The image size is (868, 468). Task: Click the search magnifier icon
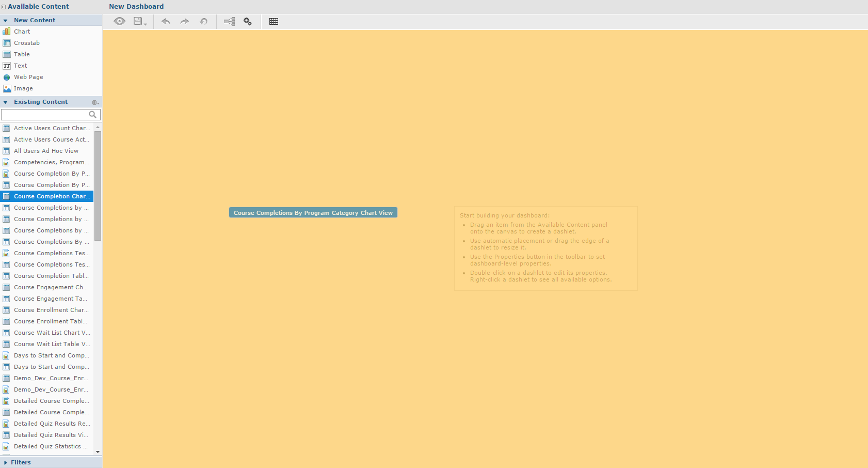[x=93, y=115]
